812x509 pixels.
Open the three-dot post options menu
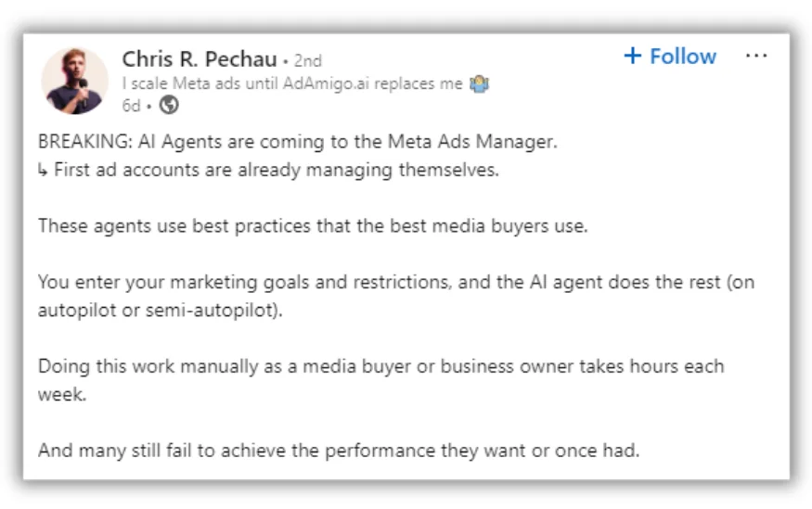pyautogui.click(x=756, y=57)
